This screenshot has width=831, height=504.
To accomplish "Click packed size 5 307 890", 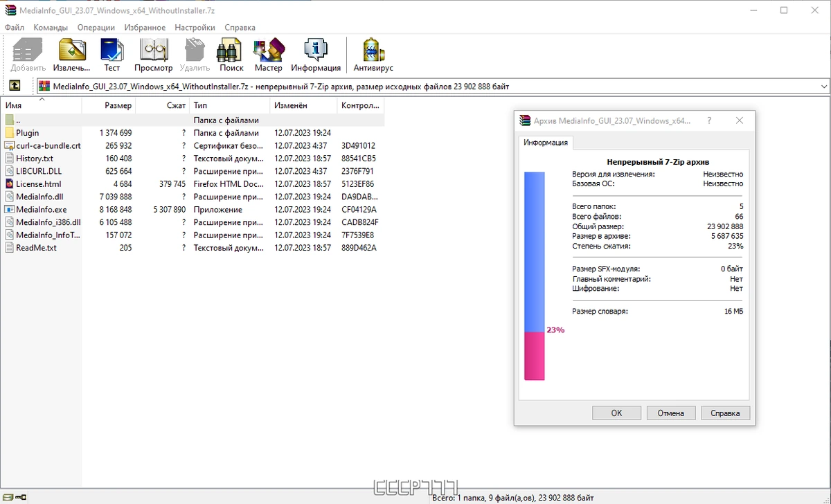I will pos(168,210).
